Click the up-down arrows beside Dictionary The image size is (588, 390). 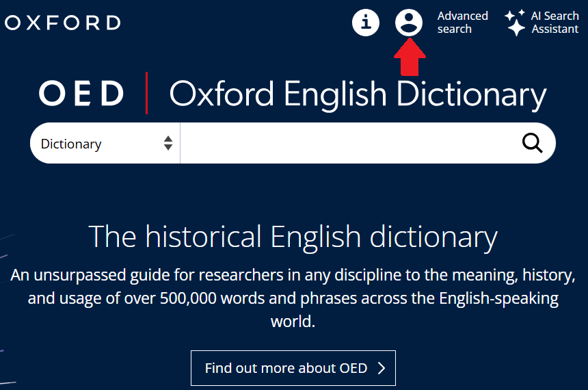tap(168, 144)
